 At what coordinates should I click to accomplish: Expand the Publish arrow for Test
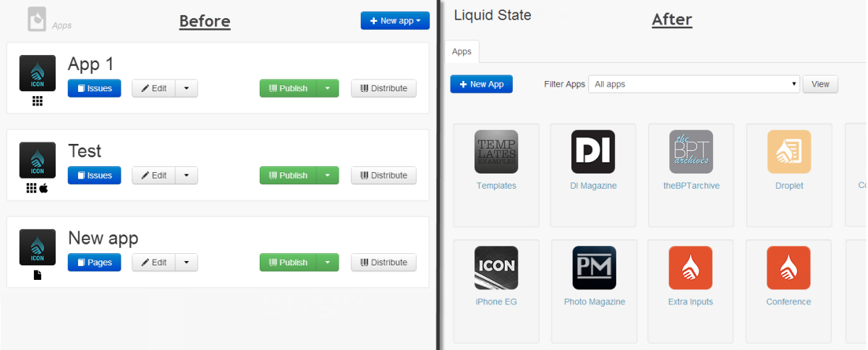tap(328, 175)
